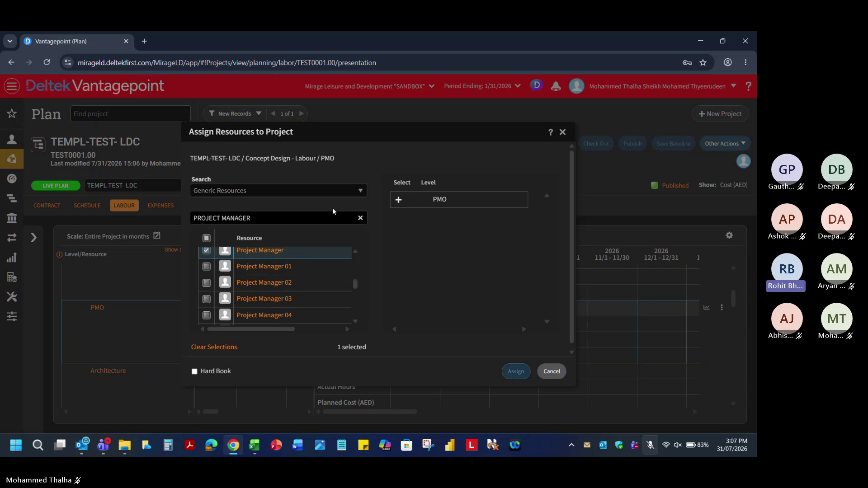This screenshot has width=868, height=488.
Task: Reload the browser page
Action: pyautogui.click(x=47, y=62)
